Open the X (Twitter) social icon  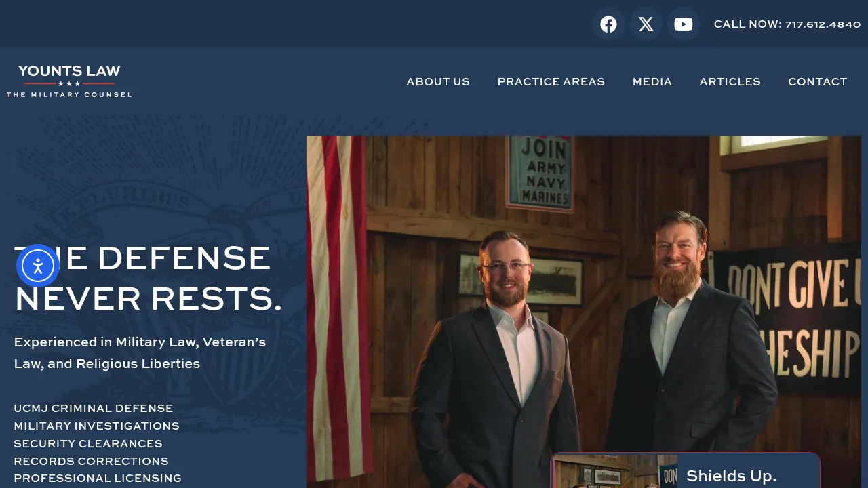(x=646, y=24)
